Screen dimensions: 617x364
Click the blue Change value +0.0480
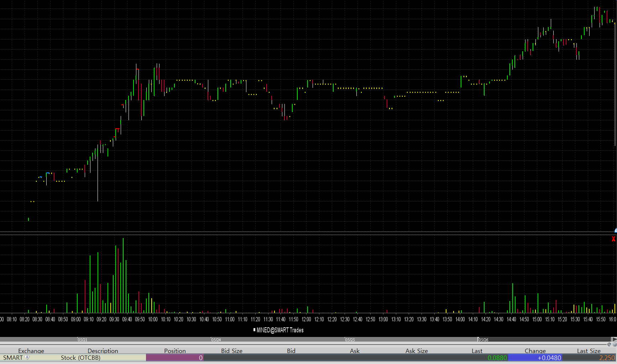(549, 358)
